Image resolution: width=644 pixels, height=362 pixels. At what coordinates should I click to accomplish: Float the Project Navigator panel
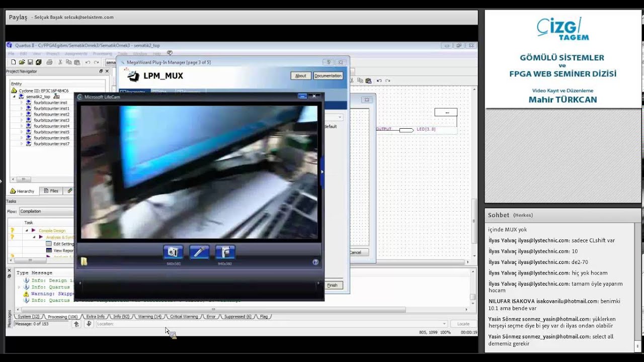(101, 71)
